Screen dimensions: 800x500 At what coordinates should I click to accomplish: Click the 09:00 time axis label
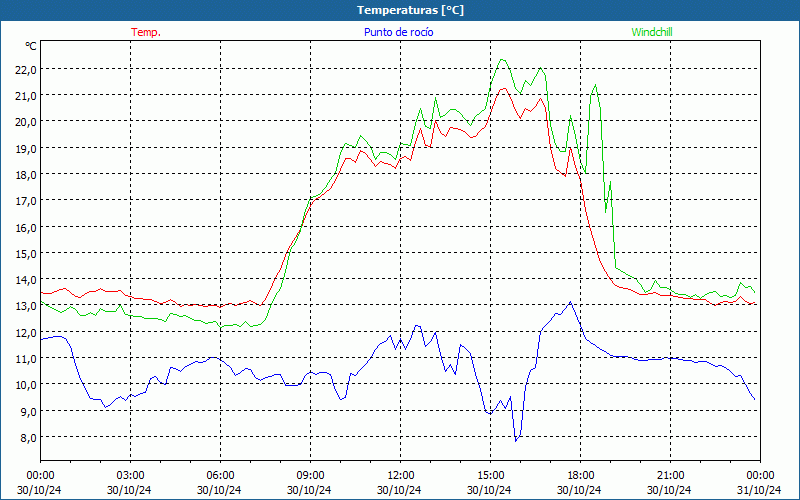[310, 475]
